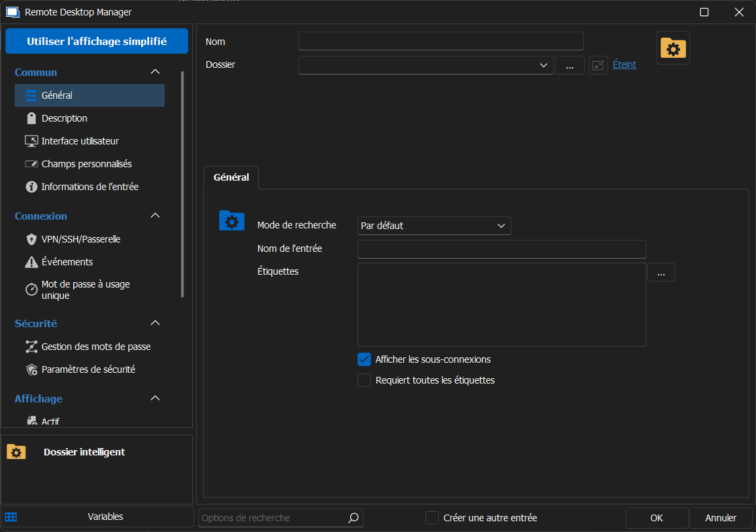Click the Éteint link

point(624,64)
